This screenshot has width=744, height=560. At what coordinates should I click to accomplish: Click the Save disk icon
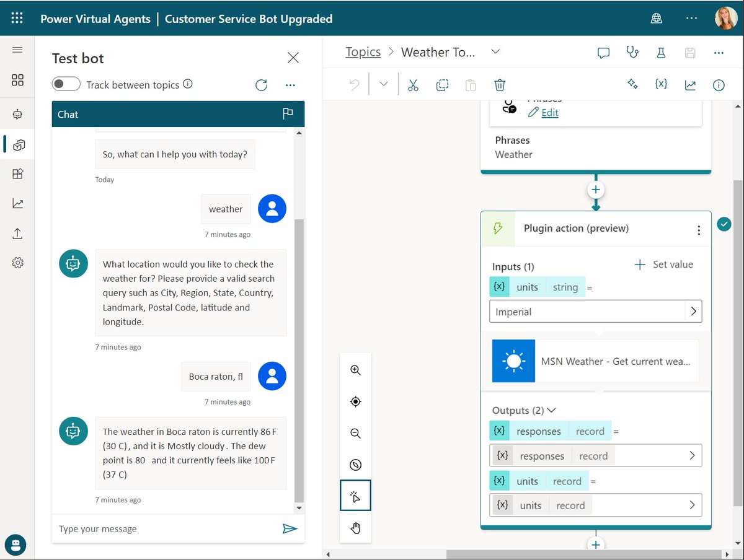tap(690, 53)
